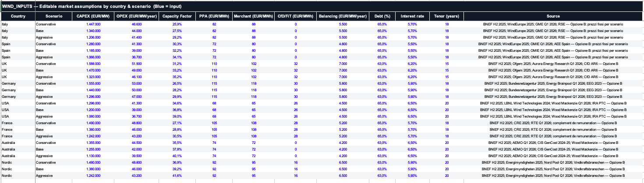
Task: Click the 'Interest rate' header cell
Action: click(412, 16)
